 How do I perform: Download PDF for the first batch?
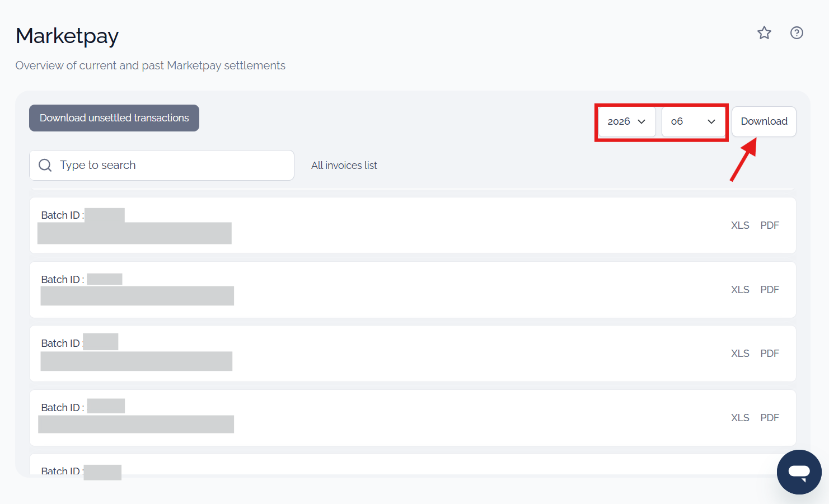[770, 225]
